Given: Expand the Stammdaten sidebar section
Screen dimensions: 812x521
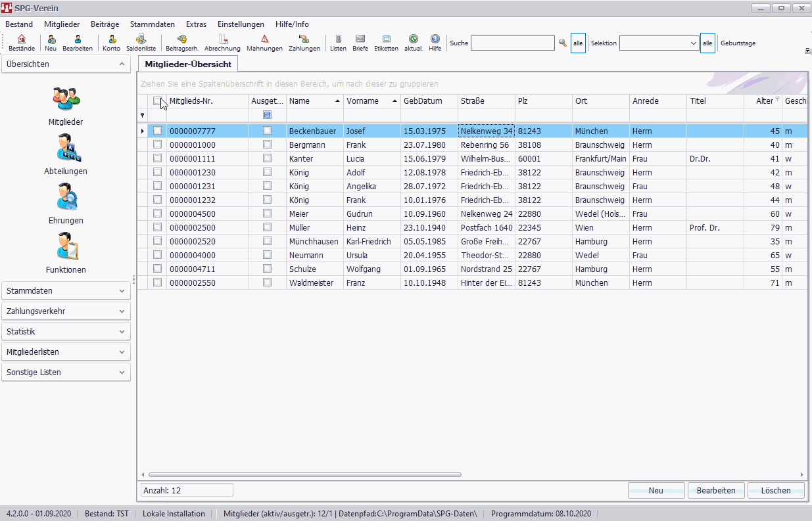Looking at the screenshot, I should (66, 290).
